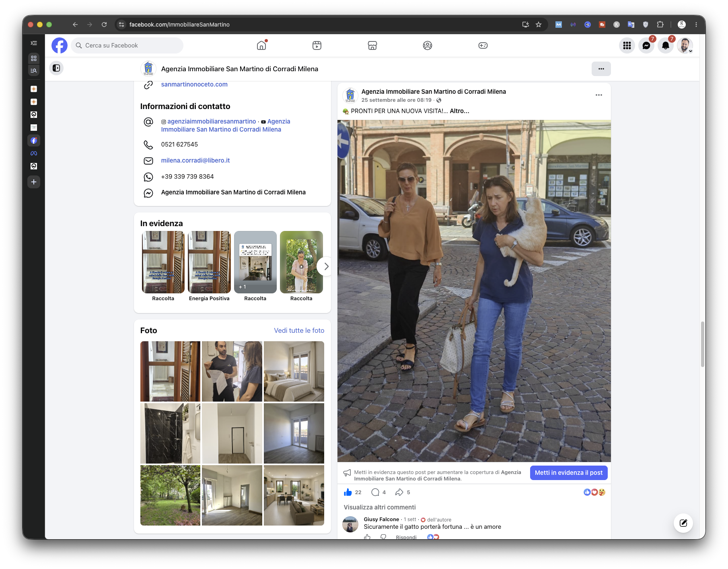Open the Facebook Home tab icon
The image size is (728, 569).
[x=261, y=45]
